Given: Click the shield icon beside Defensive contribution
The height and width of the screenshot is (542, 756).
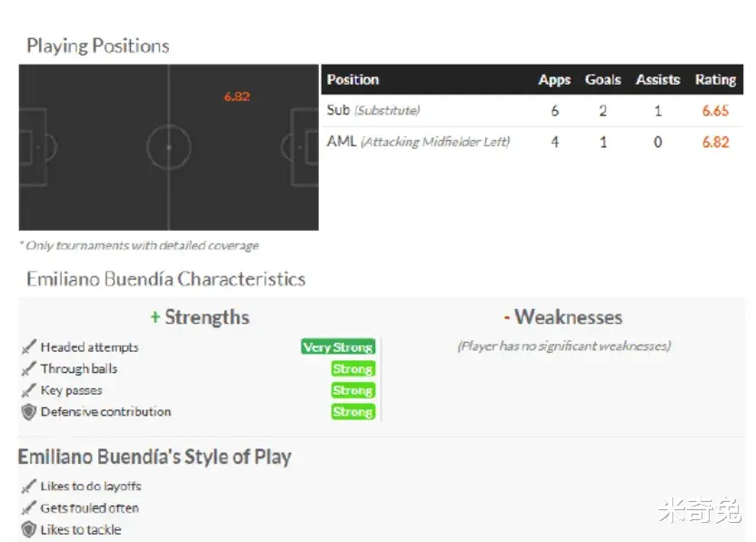Looking at the screenshot, I should [29, 412].
